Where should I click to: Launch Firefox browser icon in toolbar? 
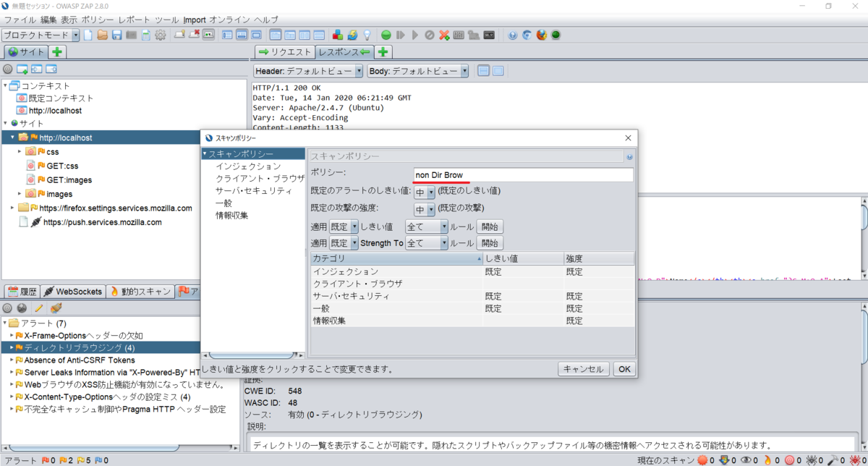click(x=541, y=35)
